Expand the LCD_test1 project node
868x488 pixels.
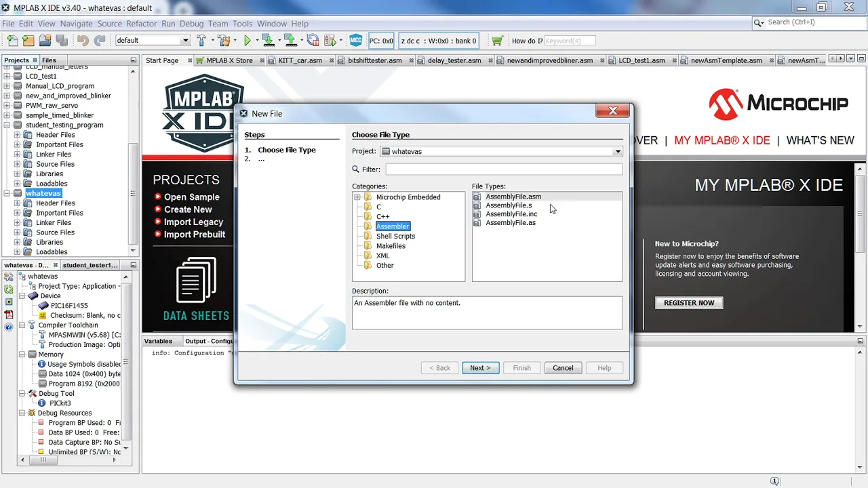7,77
